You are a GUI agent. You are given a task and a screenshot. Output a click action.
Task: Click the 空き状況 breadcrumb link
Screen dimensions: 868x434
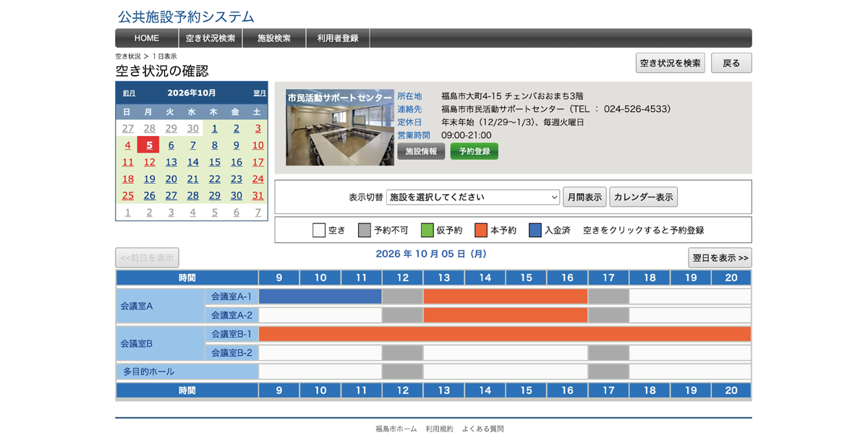[x=128, y=56]
